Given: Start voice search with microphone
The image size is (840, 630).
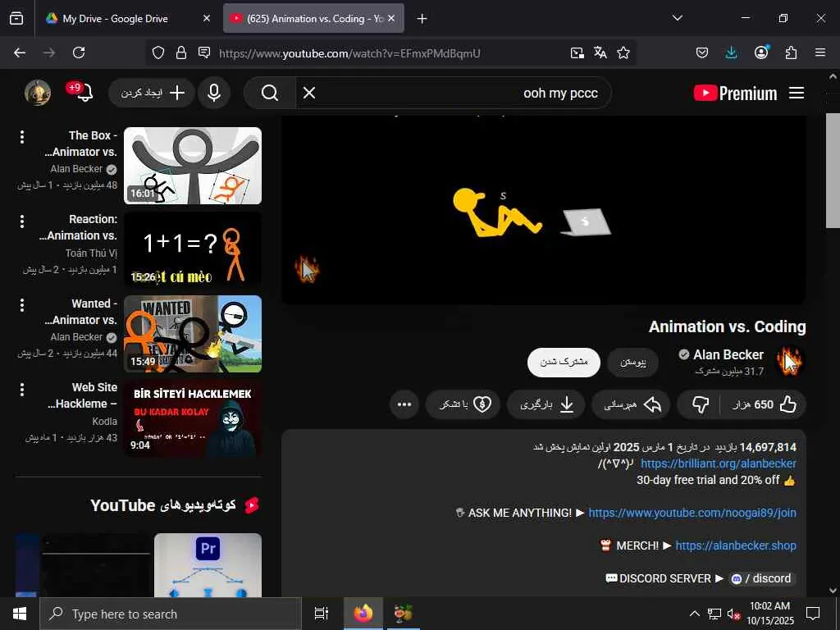Looking at the screenshot, I should [x=214, y=93].
